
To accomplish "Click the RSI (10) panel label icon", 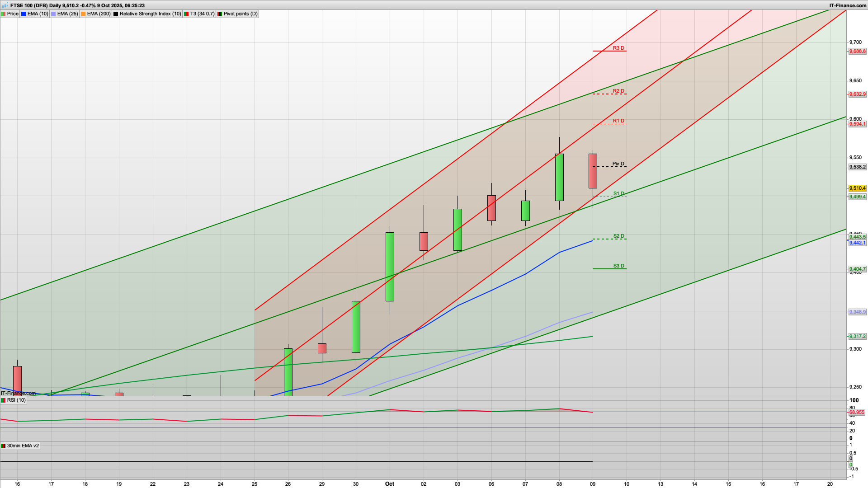I will [x=4, y=400].
